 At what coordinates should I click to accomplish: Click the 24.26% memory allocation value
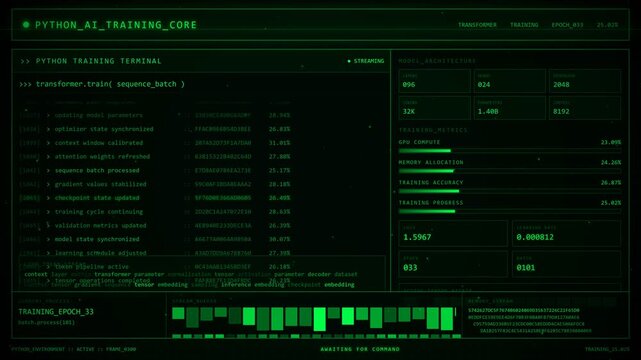click(x=611, y=162)
